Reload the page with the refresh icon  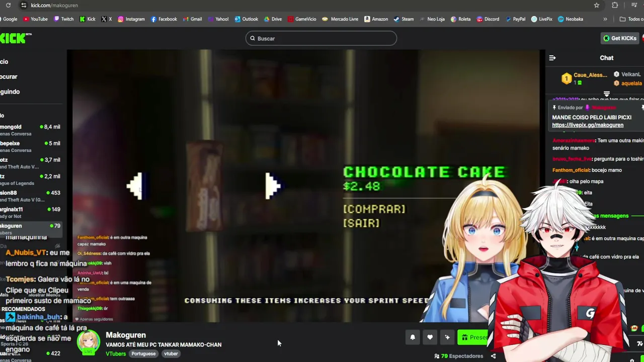coord(8,5)
